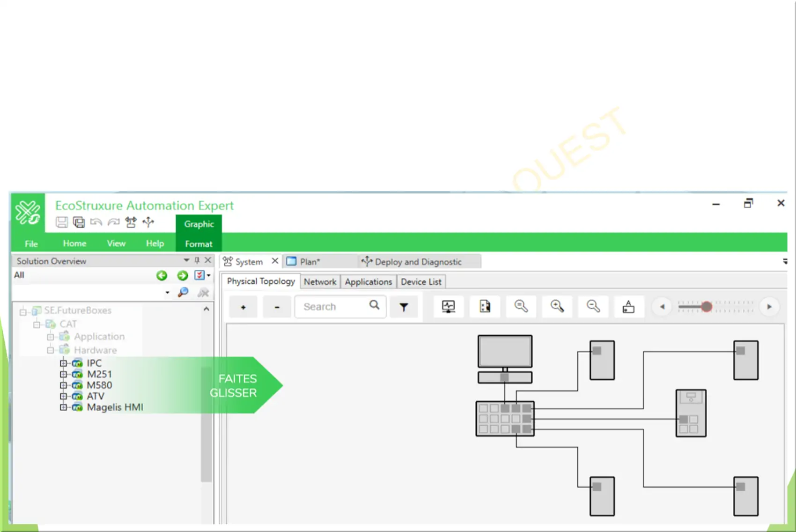Viewport: 796px width, 532px height.
Task: Click the system topology icon in title toolbar
Action: [131, 222]
